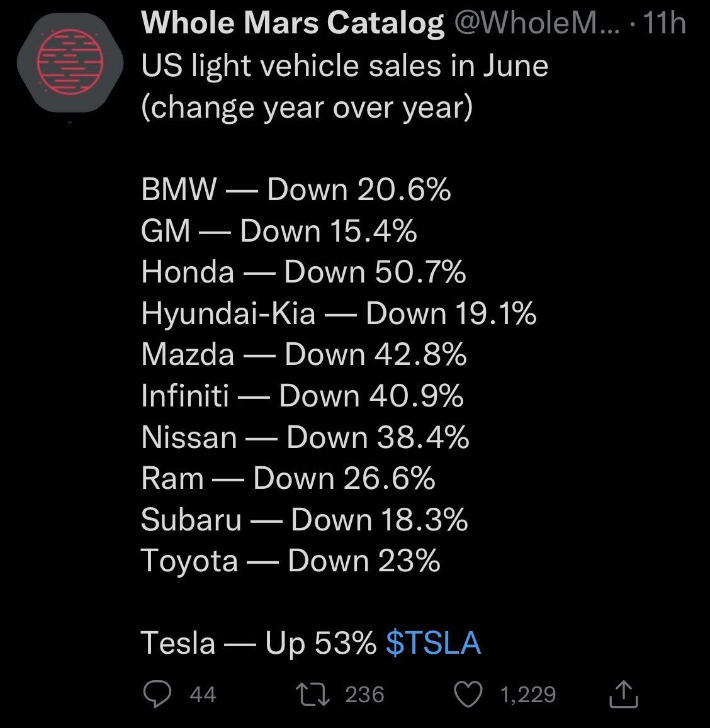Click the 'Honda — Down 50.7%' line
The width and height of the screenshot is (710, 728).
tap(303, 272)
